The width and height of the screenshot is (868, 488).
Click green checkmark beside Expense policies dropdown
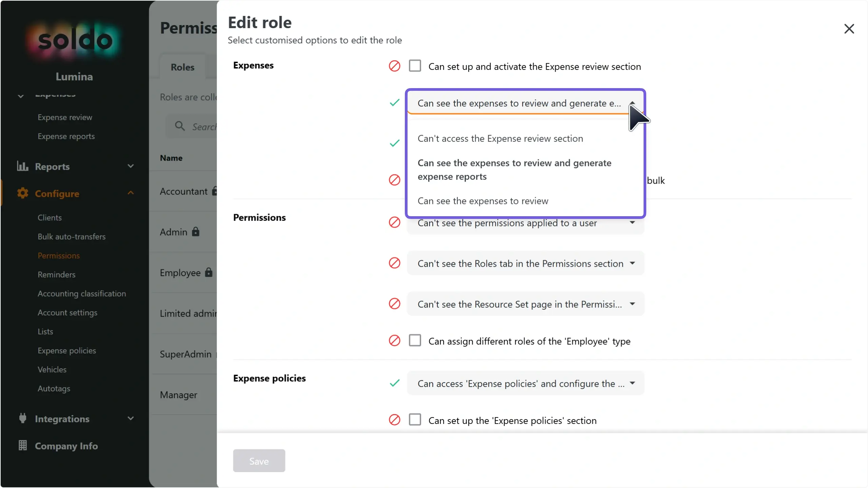[394, 383]
